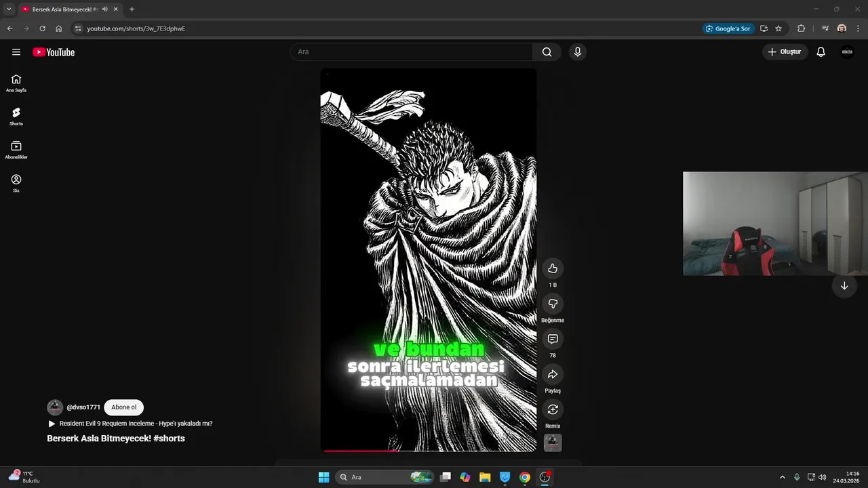The image size is (868, 488).
Task: Install the app via address bar icon
Action: [x=764, y=28]
